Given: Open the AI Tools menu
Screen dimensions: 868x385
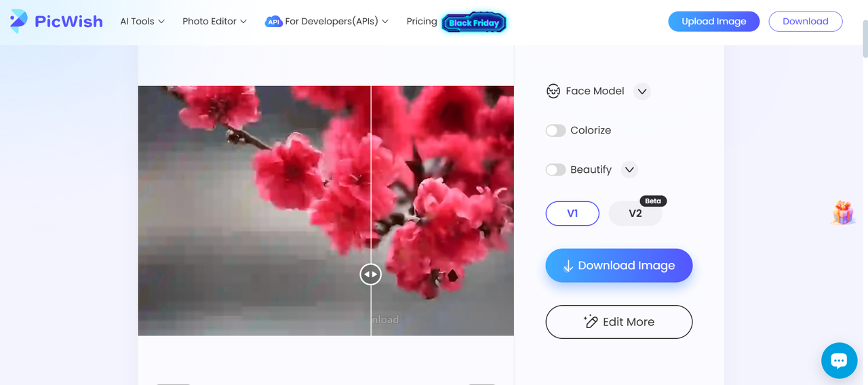Looking at the screenshot, I should [142, 21].
